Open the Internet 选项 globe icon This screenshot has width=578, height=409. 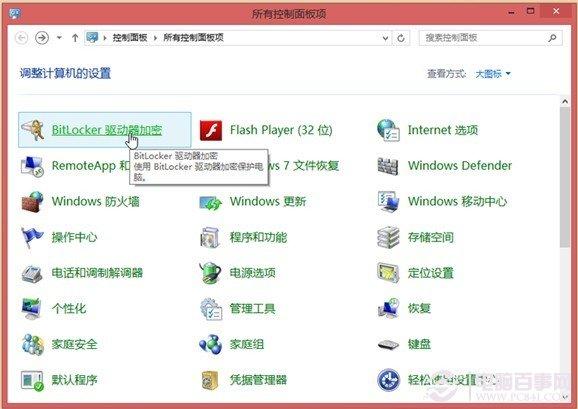pos(388,130)
